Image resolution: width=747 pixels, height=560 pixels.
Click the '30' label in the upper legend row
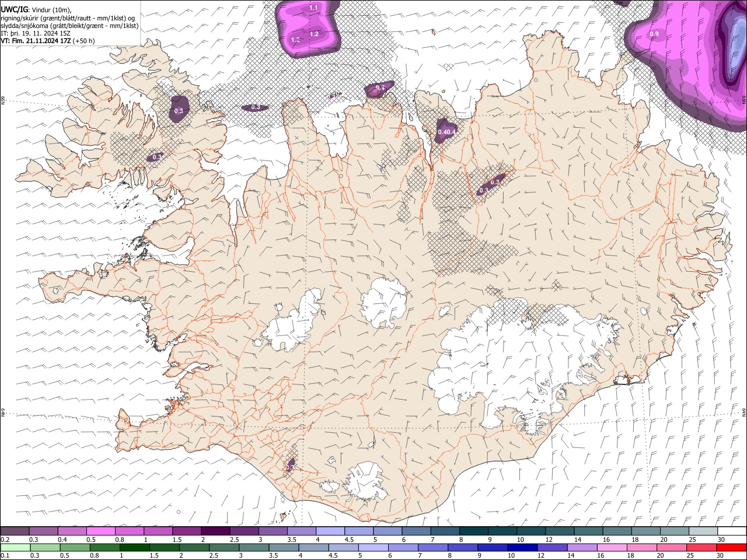pyautogui.click(x=721, y=540)
